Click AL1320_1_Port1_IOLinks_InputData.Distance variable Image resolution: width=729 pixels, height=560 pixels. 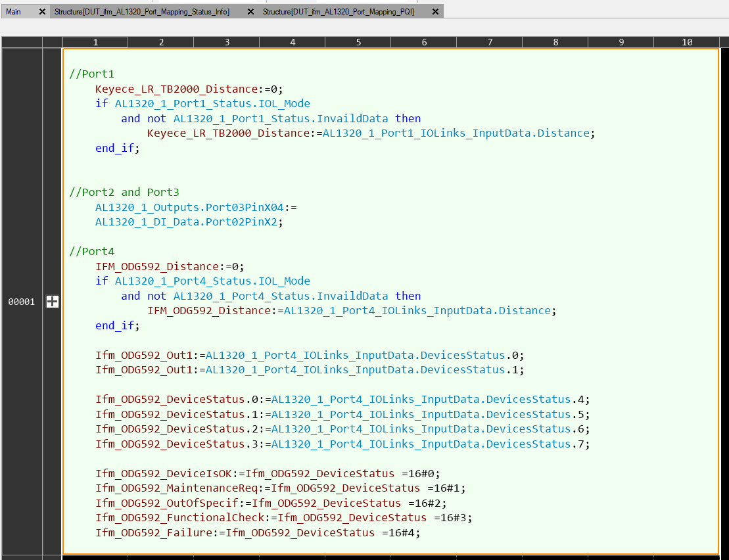click(456, 133)
